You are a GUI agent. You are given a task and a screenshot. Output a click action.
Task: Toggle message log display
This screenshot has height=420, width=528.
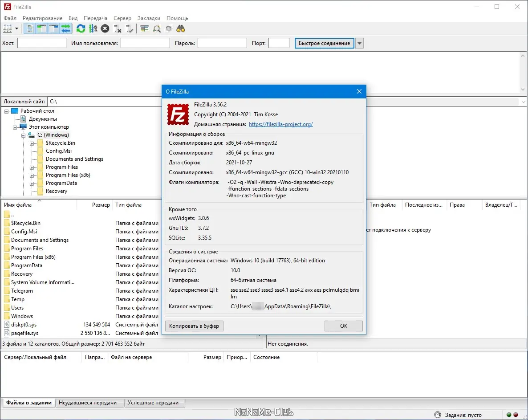(30, 29)
